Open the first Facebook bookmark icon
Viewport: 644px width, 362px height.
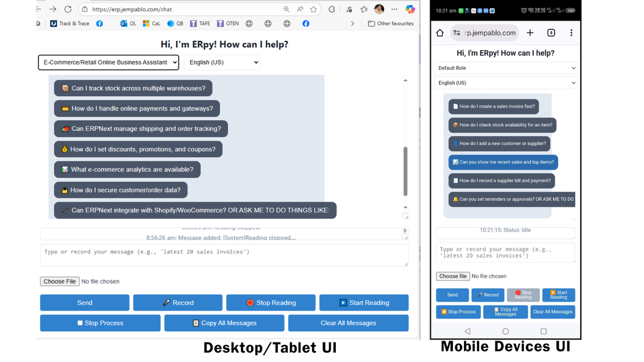(x=99, y=23)
